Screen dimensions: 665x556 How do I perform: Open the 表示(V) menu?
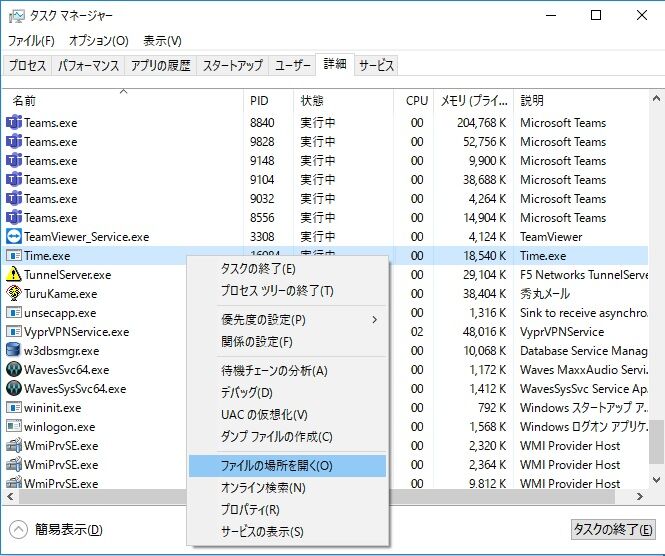pyautogui.click(x=162, y=41)
